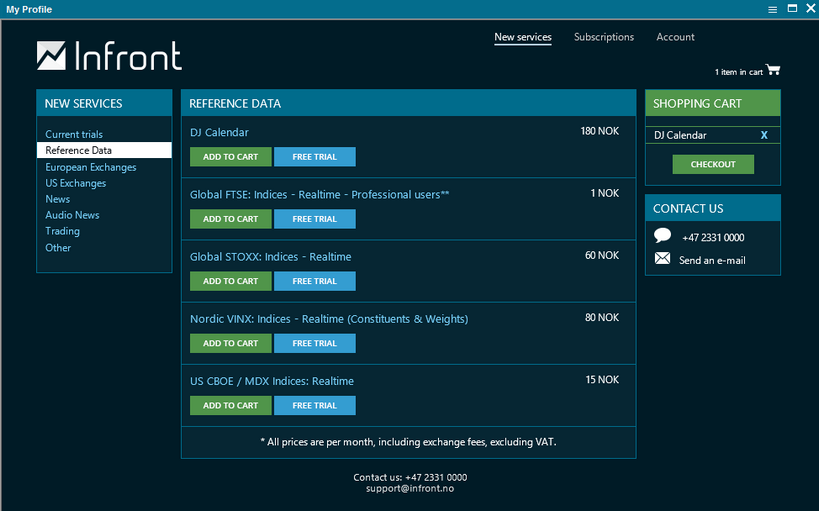Switch to the New services tab
The image size is (819, 511).
(523, 37)
